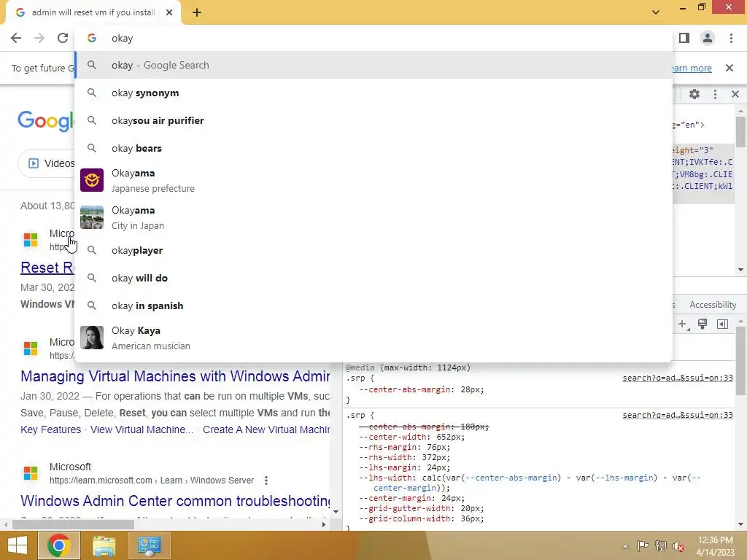This screenshot has height=560, width=747.
Task: Open Windows Start button
Action: coord(18,545)
